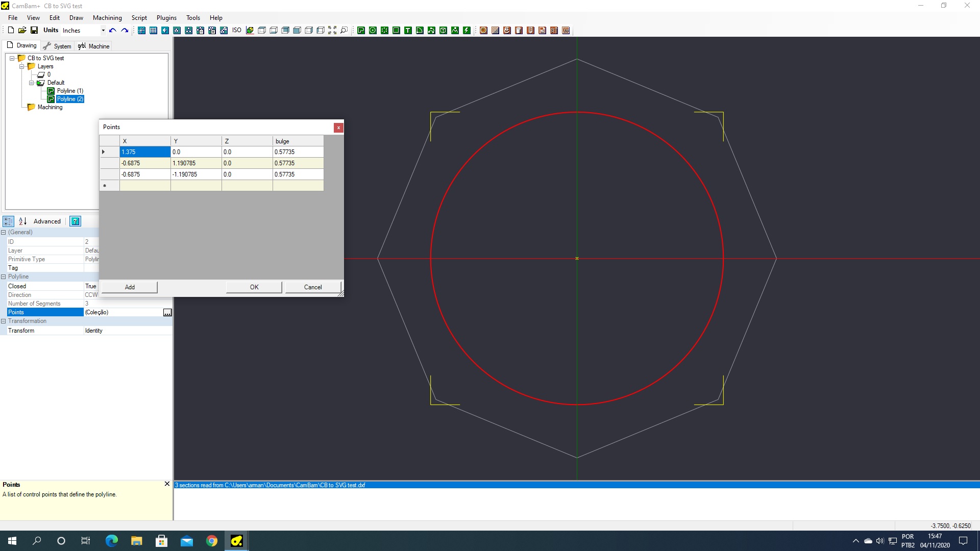Viewport: 980px width, 551px height.
Task: Click the New file icon
Action: [x=11, y=30]
